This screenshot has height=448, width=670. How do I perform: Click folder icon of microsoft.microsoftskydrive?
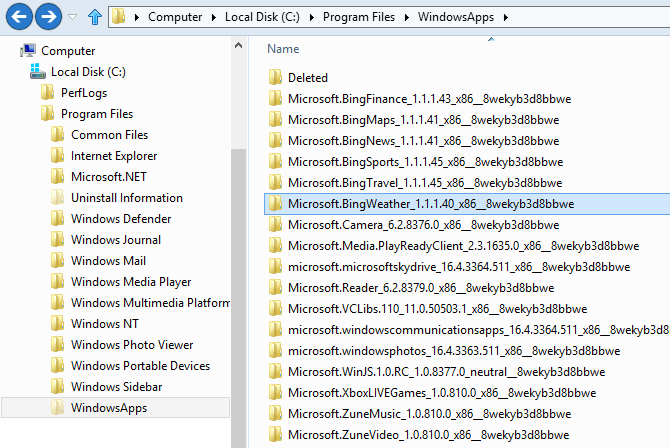[x=275, y=266]
